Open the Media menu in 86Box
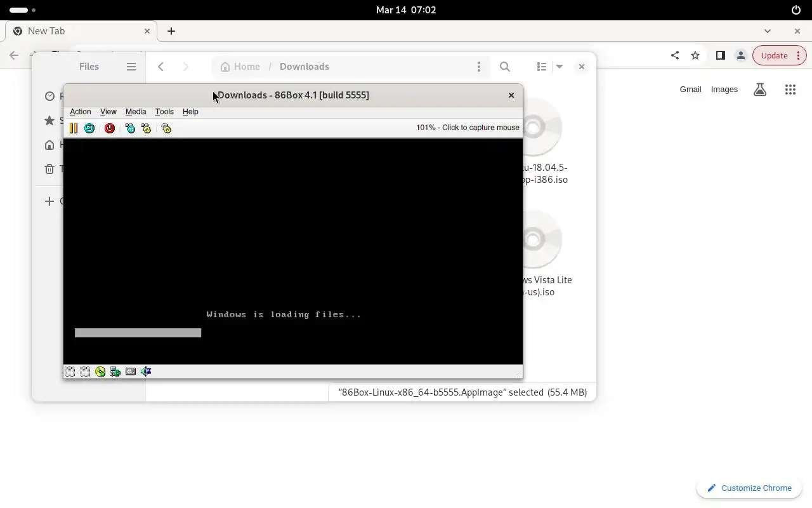Screen dimensions: 812x508 point(136,112)
